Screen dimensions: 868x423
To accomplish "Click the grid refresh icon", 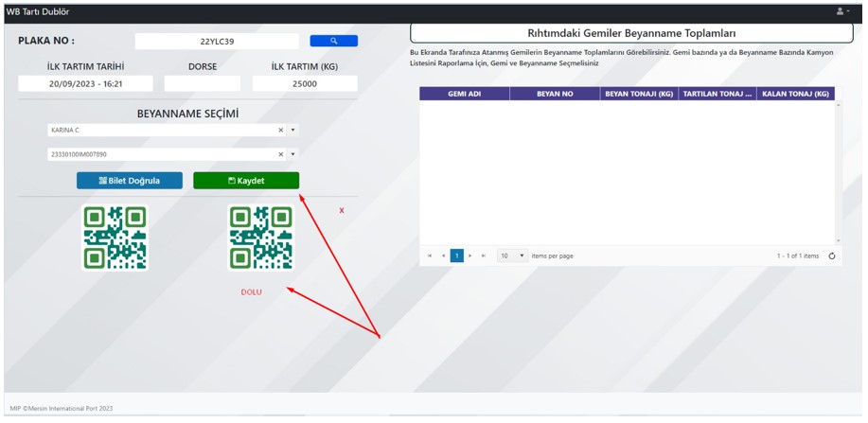I will [x=831, y=256].
